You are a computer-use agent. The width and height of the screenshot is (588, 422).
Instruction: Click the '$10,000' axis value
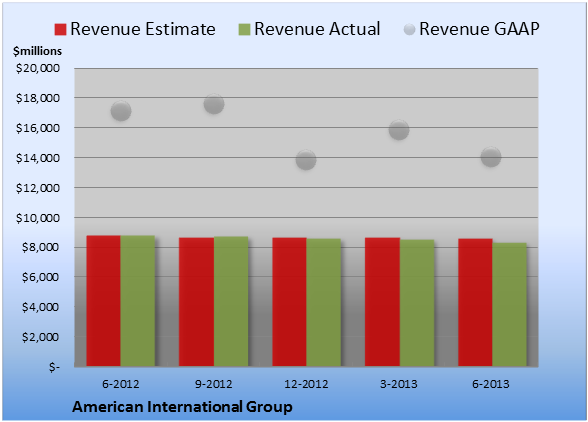38,218
